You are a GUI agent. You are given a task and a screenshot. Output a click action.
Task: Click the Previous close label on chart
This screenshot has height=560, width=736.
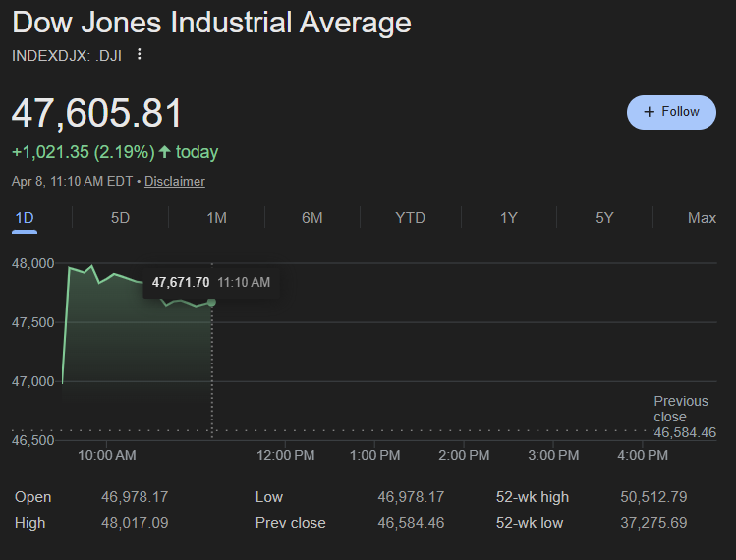681,409
